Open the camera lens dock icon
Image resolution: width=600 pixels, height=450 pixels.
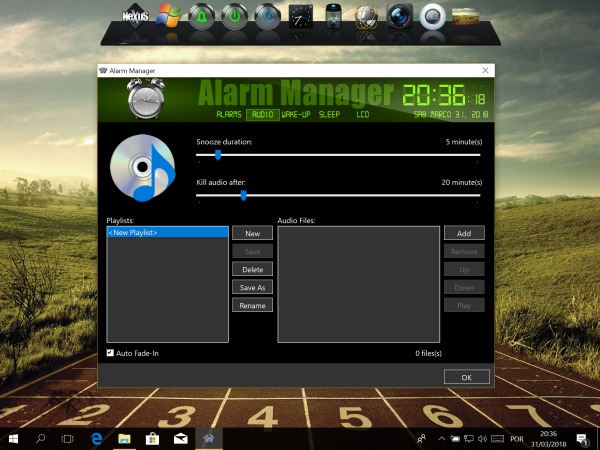click(399, 16)
